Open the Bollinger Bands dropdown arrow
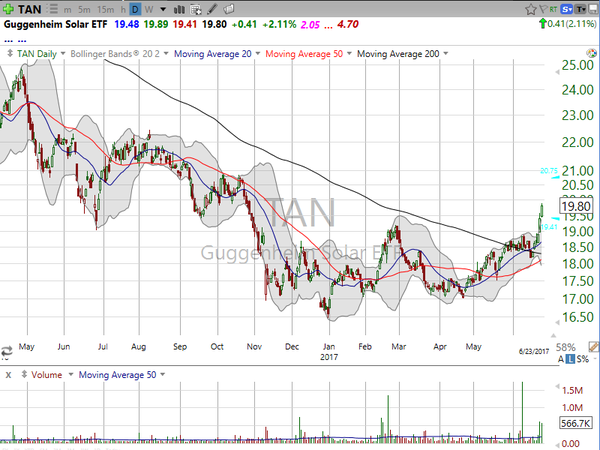 [166, 54]
